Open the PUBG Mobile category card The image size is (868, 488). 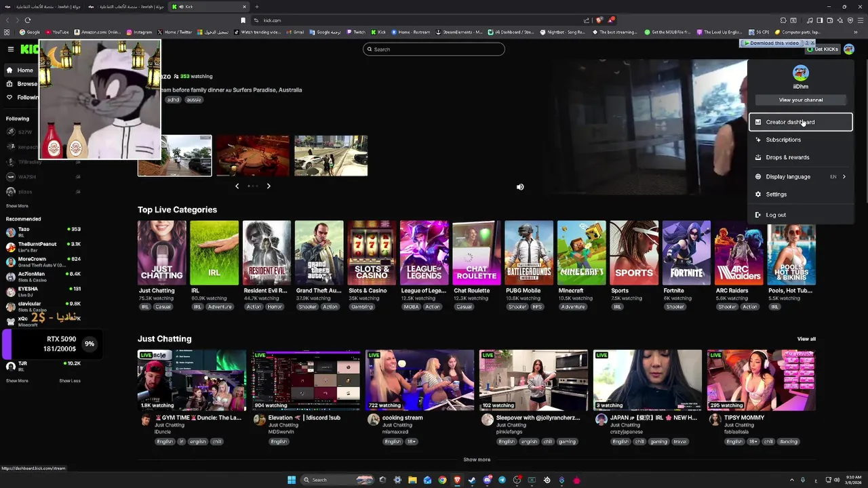[x=529, y=252]
